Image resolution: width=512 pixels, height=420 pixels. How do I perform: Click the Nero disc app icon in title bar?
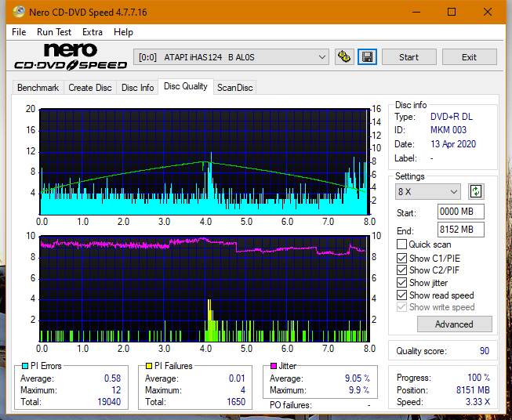pos(19,12)
